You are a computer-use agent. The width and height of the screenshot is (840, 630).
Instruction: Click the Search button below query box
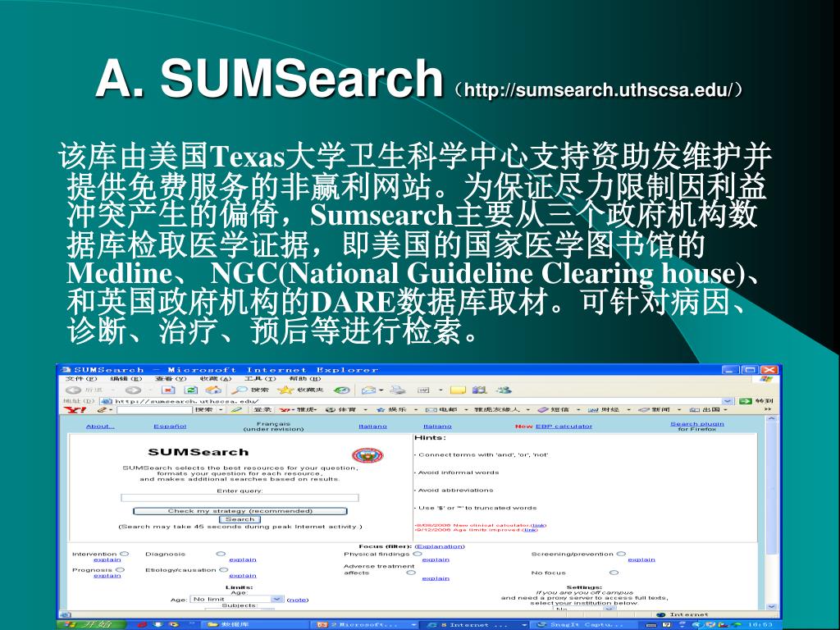(240, 519)
